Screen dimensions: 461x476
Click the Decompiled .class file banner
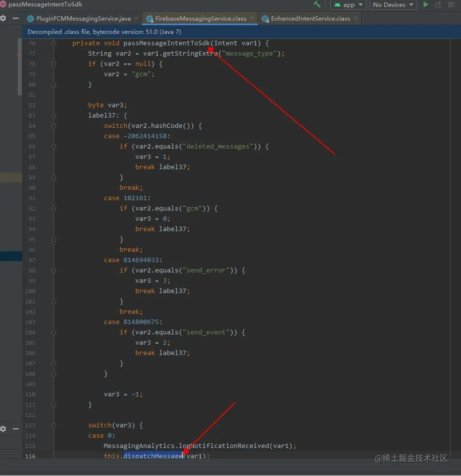[242, 32]
